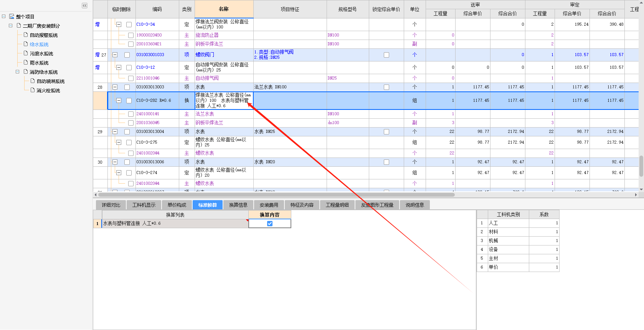Toggle lock unit price for 水表 DN25 item
Screen dimensions: 644x330
(386, 132)
